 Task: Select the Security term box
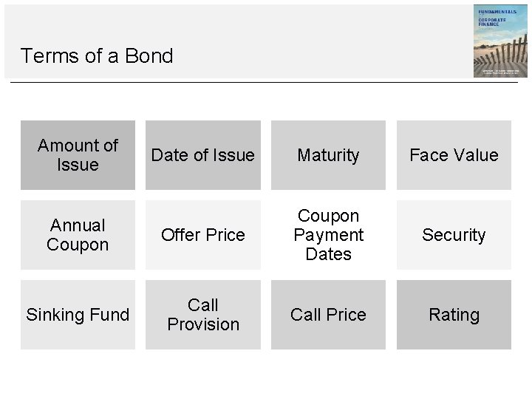(x=454, y=235)
